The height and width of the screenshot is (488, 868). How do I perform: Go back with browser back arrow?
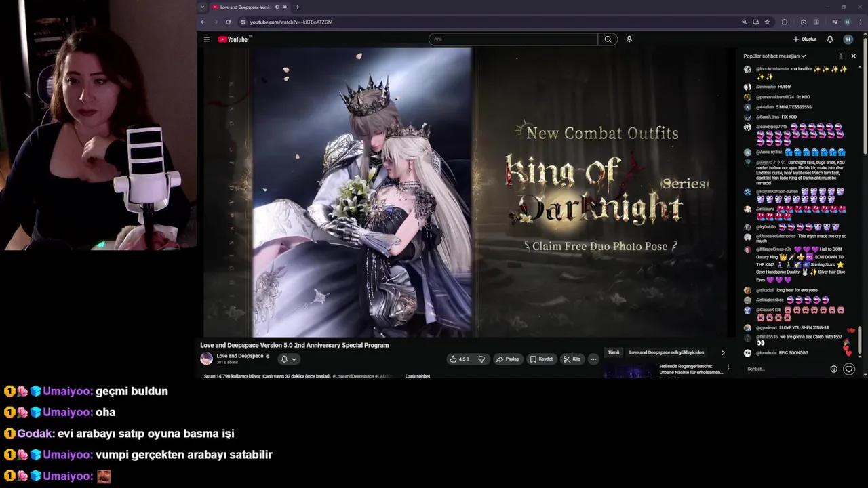[203, 22]
